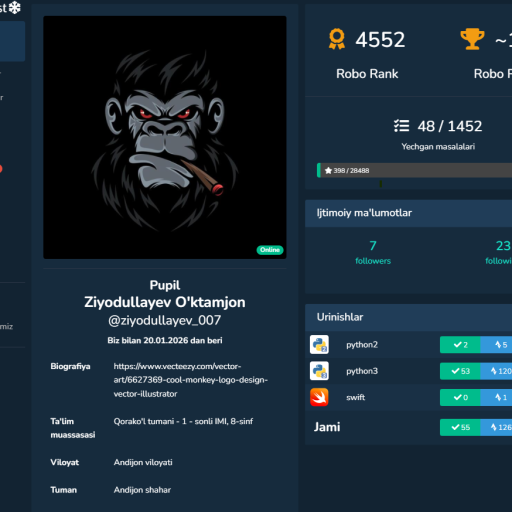512x512 pixels.
Task: Click the swift row label
Action: 356,397
